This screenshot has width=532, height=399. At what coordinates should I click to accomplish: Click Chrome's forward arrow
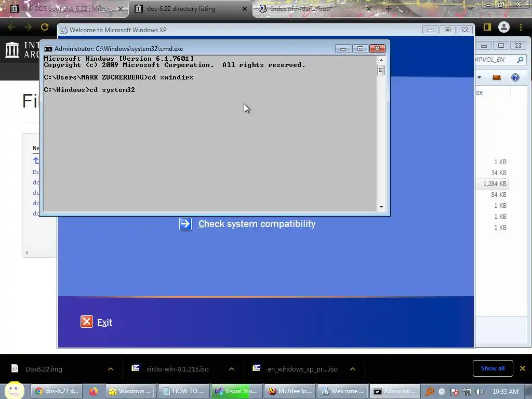click(x=28, y=27)
